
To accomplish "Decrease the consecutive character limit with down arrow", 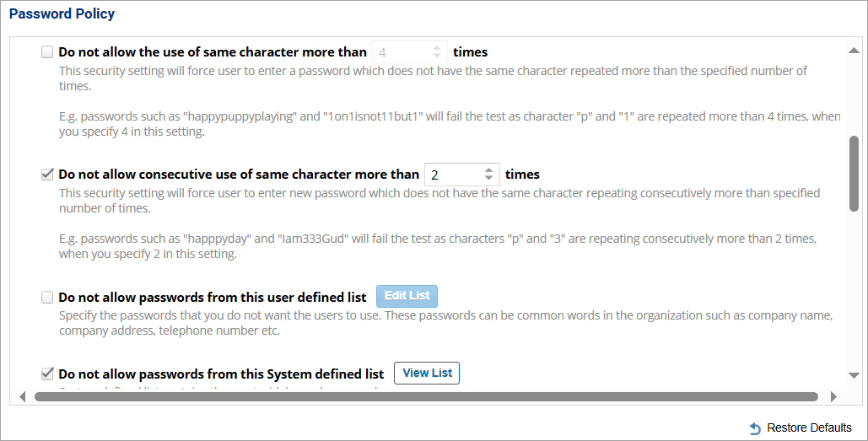I will point(488,179).
